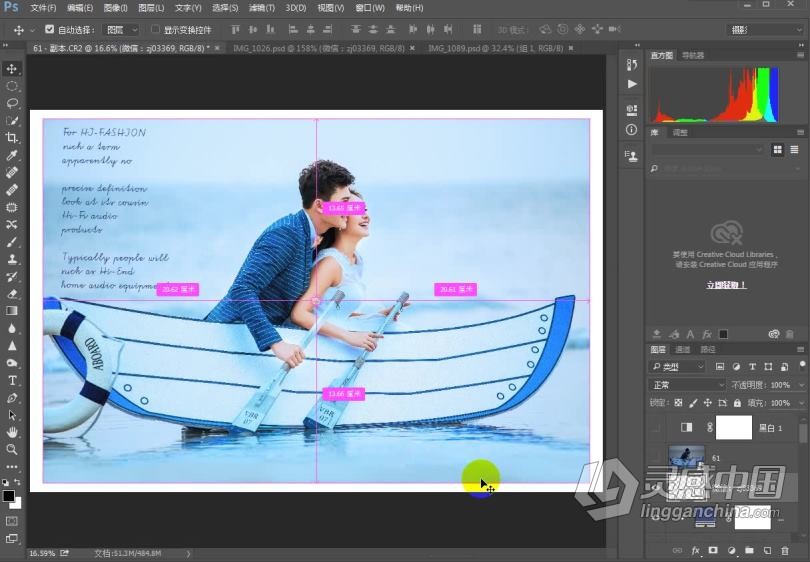
Task: Toggle the pixel layer filter
Action: point(720,367)
